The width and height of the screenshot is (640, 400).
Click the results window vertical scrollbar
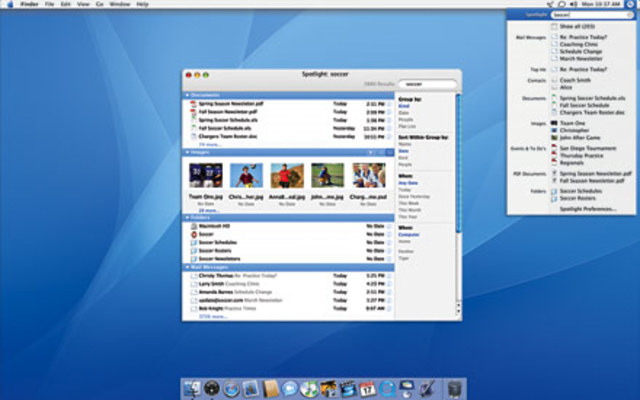(x=458, y=163)
